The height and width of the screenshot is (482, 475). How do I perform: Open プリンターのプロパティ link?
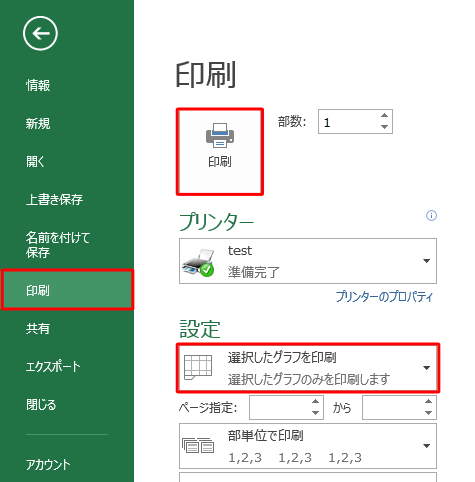[384, 296]
